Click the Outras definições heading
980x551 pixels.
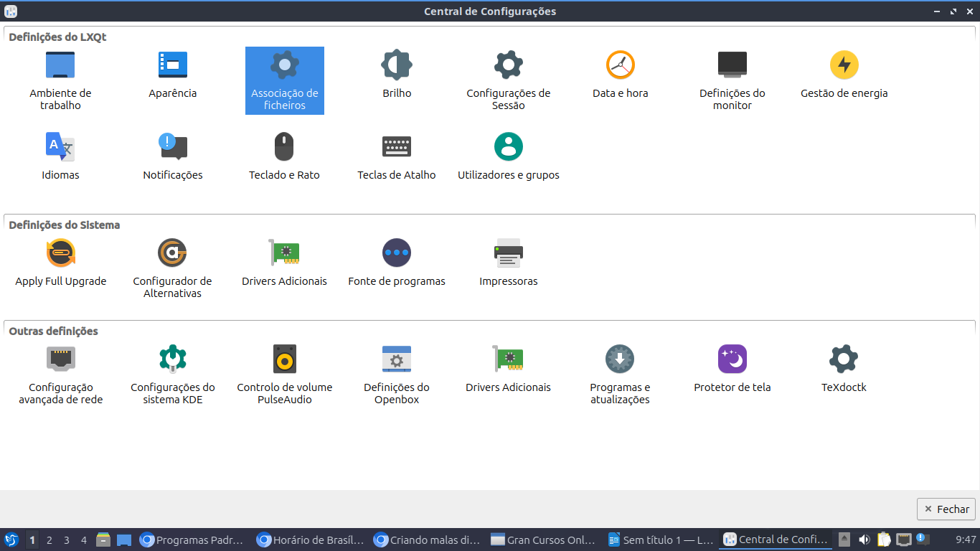[53, 331]
